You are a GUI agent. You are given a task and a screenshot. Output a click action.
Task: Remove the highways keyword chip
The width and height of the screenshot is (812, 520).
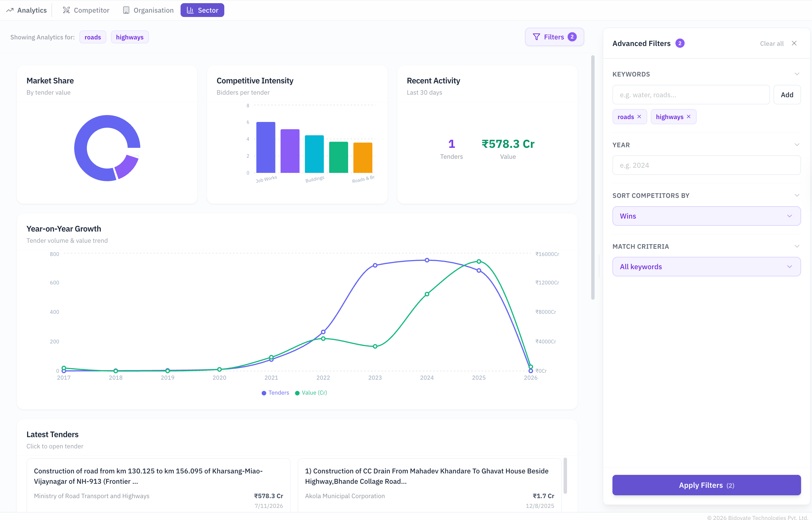[x=688, y=116]
